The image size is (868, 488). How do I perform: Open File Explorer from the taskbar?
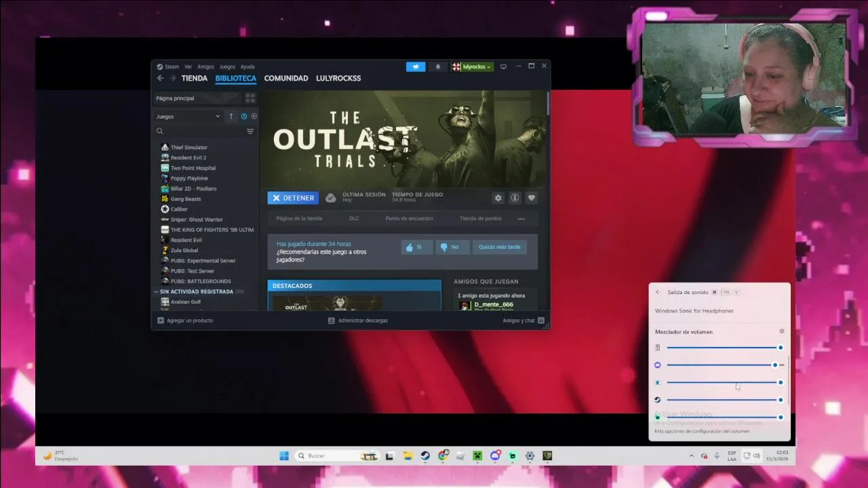(407, 456)
